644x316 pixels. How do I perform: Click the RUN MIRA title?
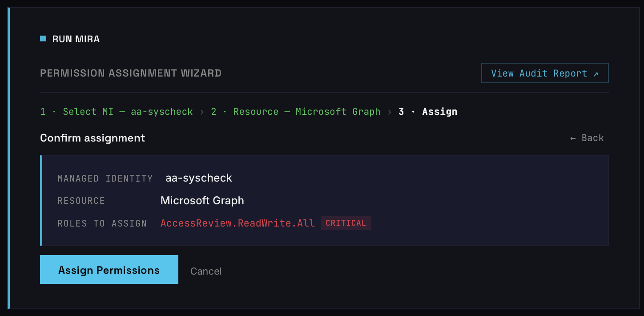click(76, 39)
